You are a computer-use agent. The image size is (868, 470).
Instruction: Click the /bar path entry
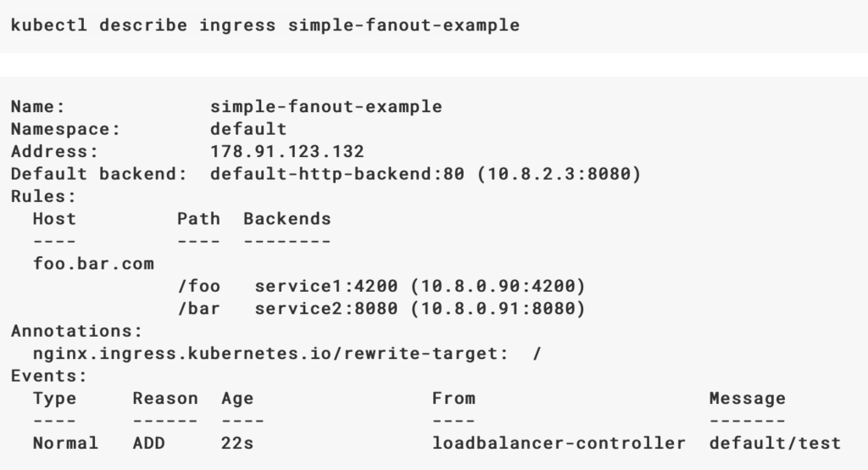(x=198, y=309)
